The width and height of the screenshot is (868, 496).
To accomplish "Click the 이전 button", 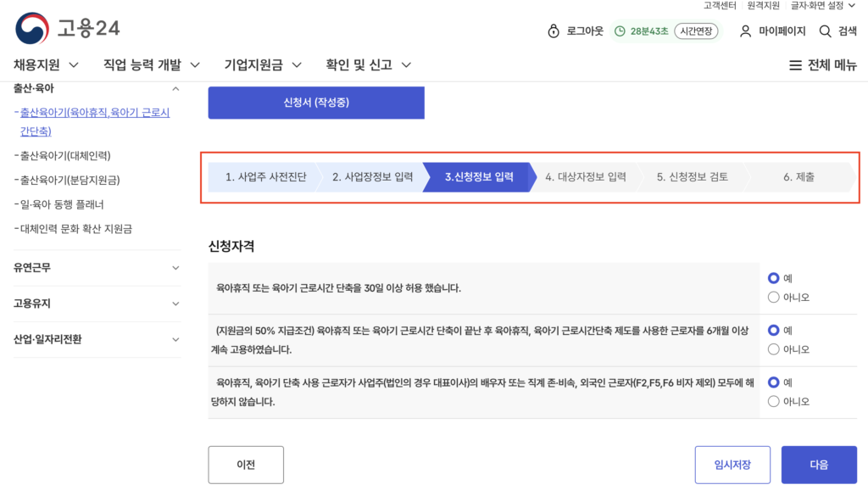I will pyautogui.click(x=246, y=465).
